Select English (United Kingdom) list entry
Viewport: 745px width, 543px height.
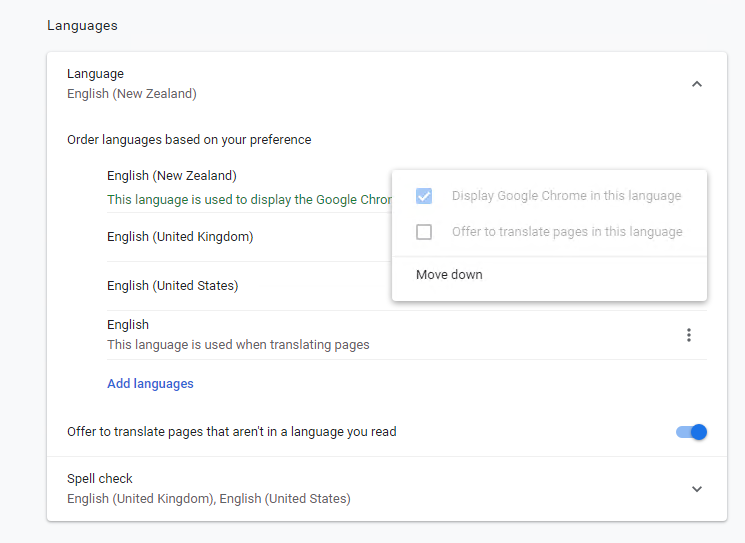click(180, 237)
